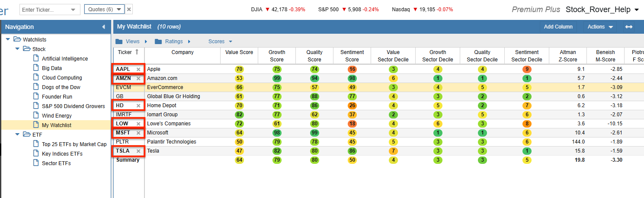
Task: Collapse the Navigation panel arrow
Action: (x=103, y=27)
